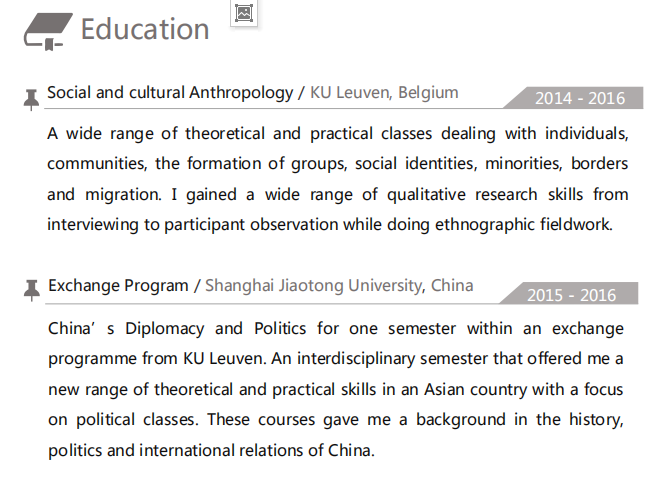Click the small image placeholder icon beside Education
Image resolution: width=647 pixels, height=480 pixels.
(x=244, y=13)
